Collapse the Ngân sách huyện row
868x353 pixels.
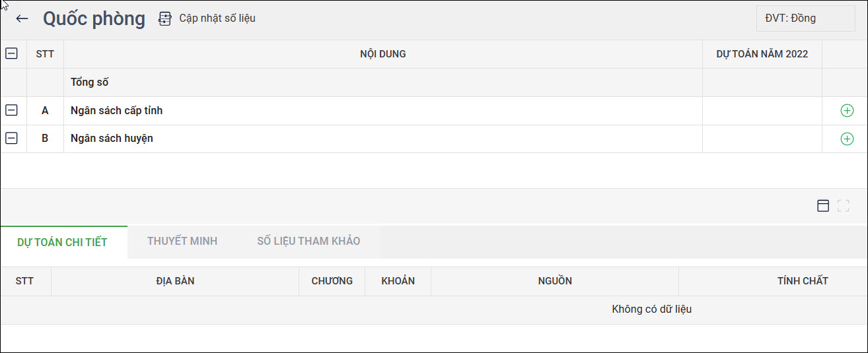point(11,138)
